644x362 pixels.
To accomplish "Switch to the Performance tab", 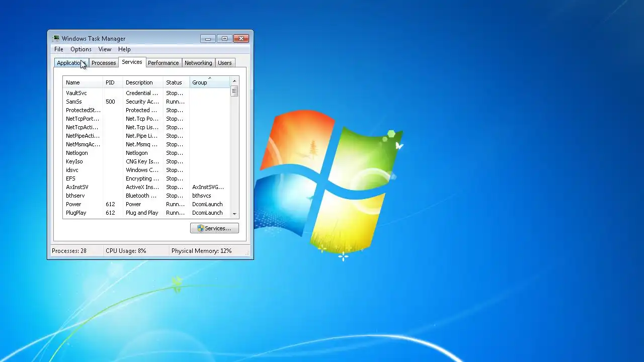I will pyautogui.click(x=163, y=63).
